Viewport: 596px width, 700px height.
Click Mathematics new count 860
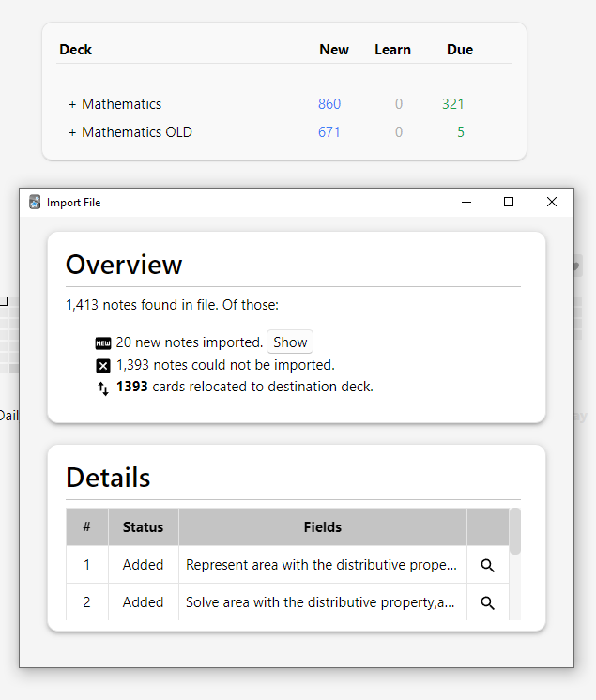tap(329, 104)
